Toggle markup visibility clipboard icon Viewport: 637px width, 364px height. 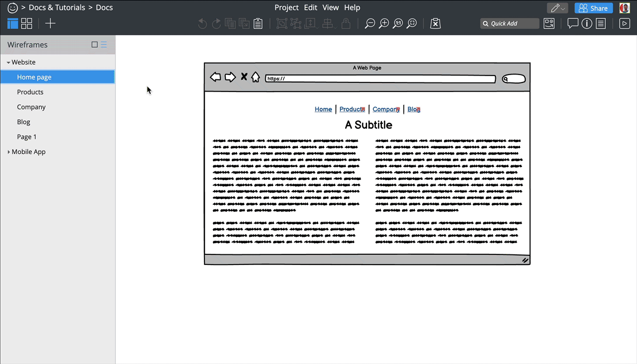(436, 23)
